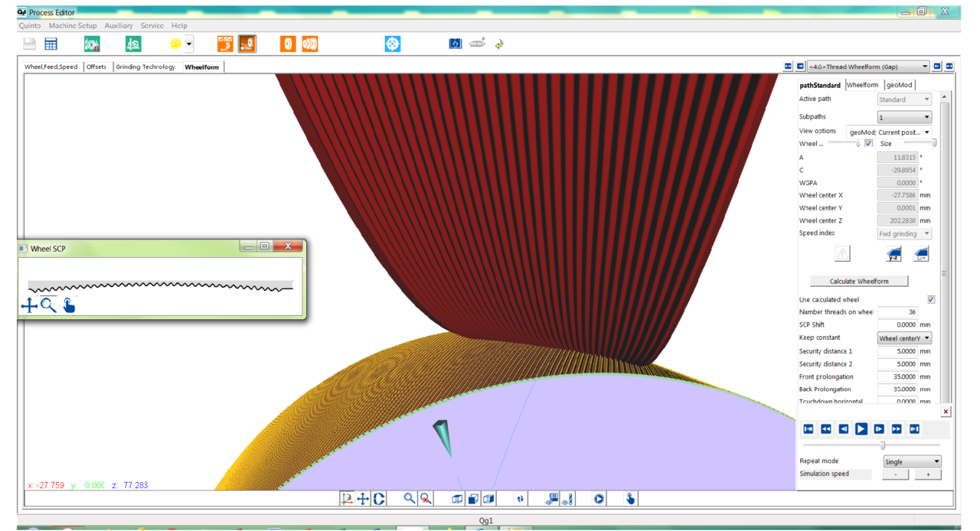Open the Quinto menu

coord(30,26)
